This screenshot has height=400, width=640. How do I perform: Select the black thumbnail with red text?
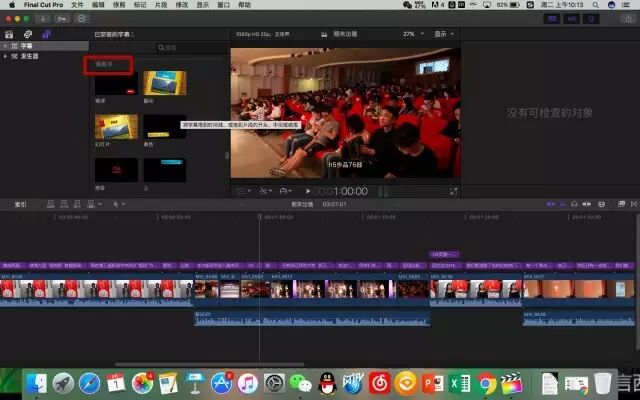(x=116, y=170)
